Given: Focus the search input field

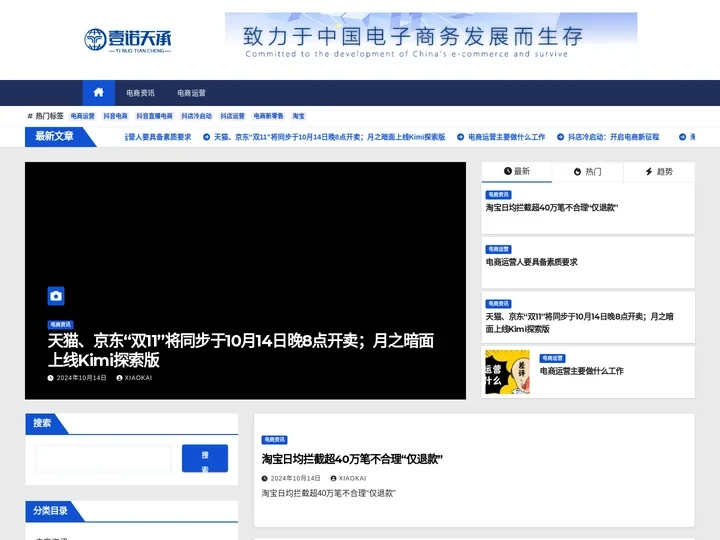Looking at the screenshot, I should tap(103, 458).
